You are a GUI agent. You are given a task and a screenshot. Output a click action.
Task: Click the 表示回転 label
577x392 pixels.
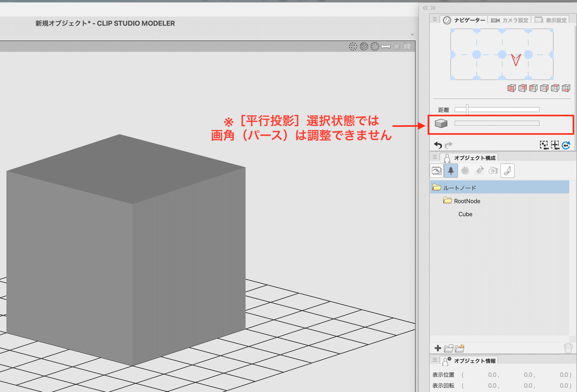[x=444, y=385]
